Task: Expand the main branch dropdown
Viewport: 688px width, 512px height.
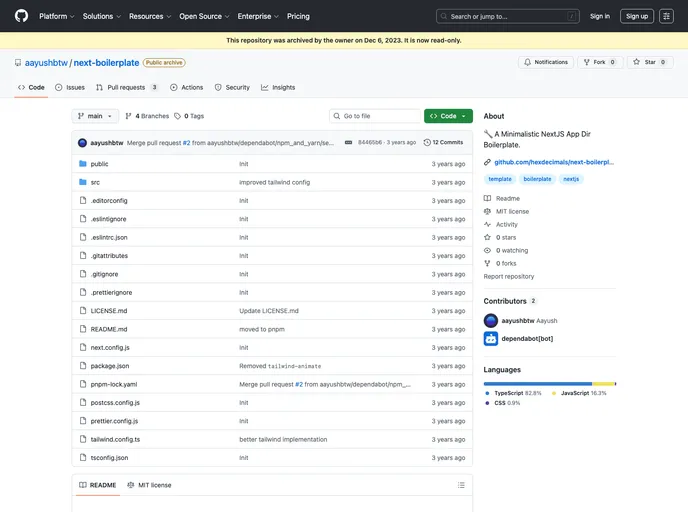Action: pos(95,116)
